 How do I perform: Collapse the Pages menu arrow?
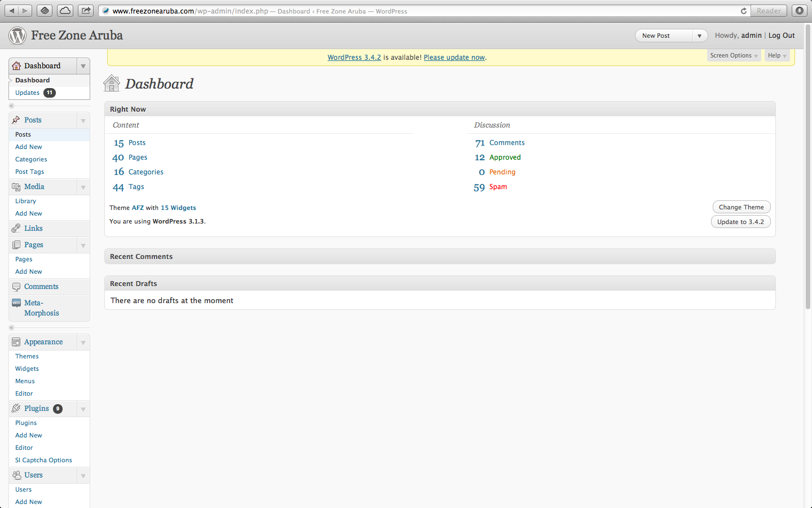click(83, 245)
